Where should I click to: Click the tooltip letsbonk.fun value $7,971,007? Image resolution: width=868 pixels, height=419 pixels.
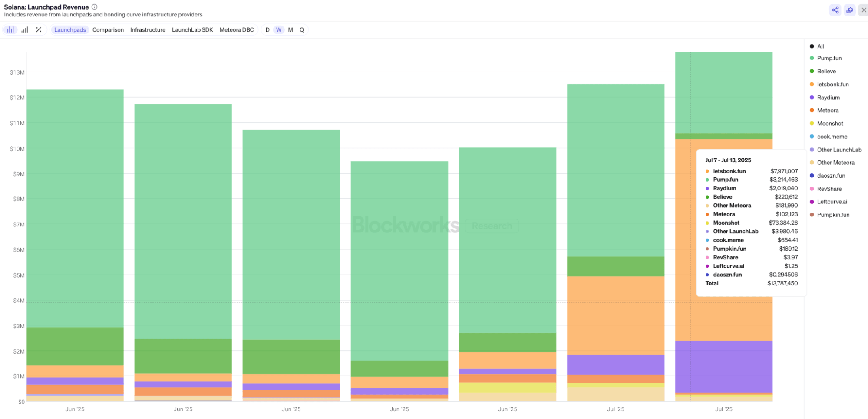click(x=784, y=171)
